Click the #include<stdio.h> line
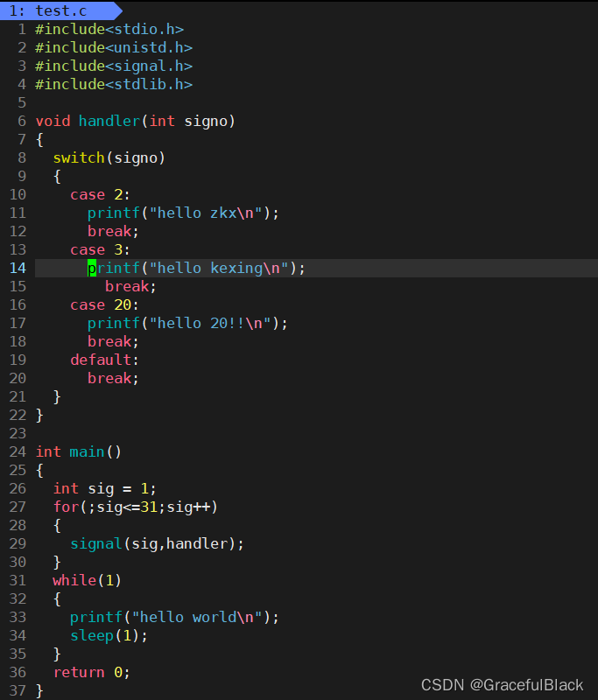This screenshot has width=598, height=700. pos(109,30)
